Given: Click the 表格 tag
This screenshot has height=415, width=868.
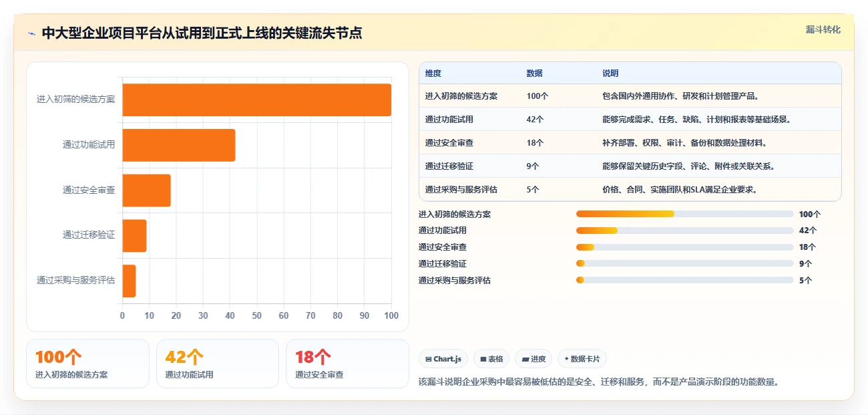Looking at the screenshot, I should 491,359.
